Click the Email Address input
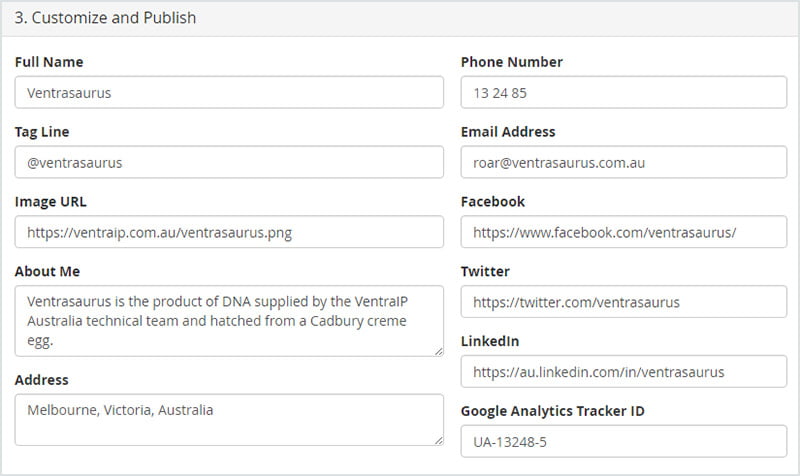Screen dimensions: 800x476 623,162
